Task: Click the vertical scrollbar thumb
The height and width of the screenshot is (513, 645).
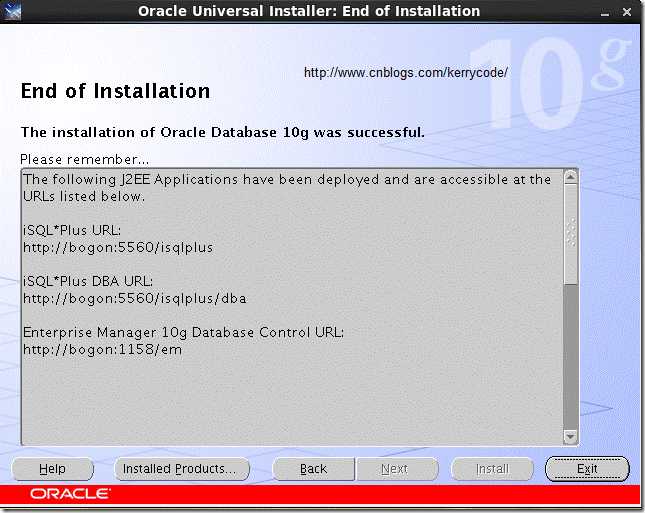Action: point(570,234)
